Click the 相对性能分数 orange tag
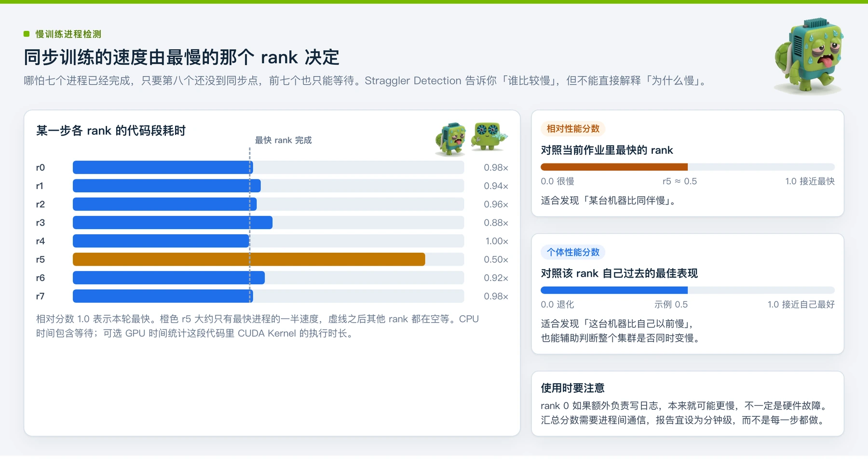The height and width of the screenshot is (459, 868). [x=573, y=129]
